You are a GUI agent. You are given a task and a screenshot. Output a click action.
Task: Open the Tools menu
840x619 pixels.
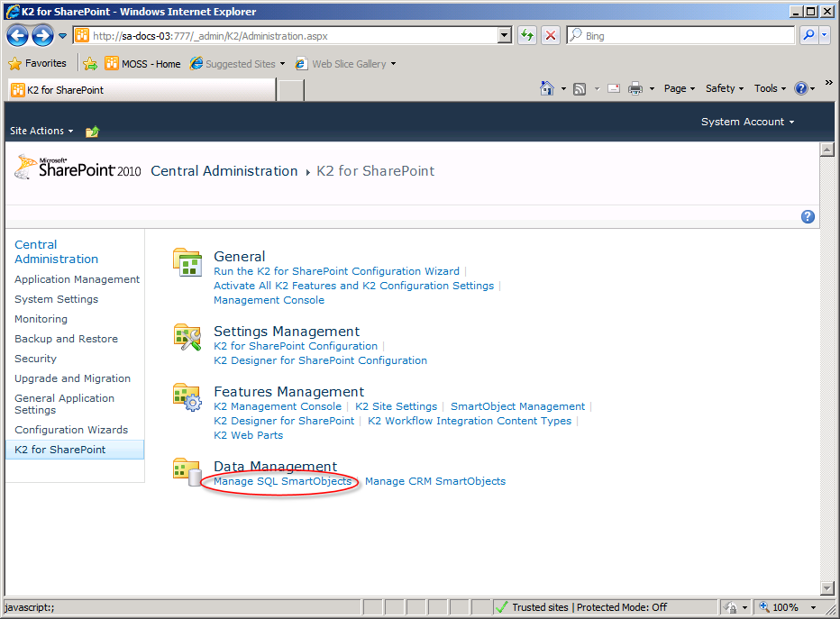click(770, 88)
